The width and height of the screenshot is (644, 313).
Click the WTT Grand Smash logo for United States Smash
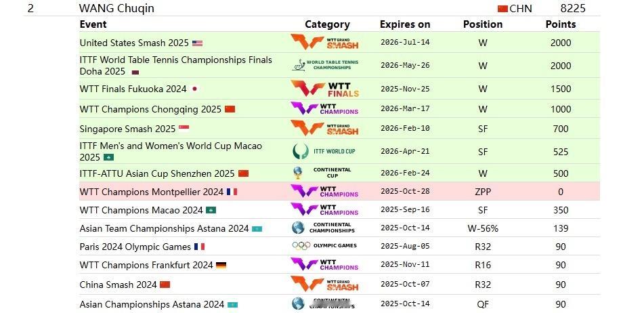point(324,42)
